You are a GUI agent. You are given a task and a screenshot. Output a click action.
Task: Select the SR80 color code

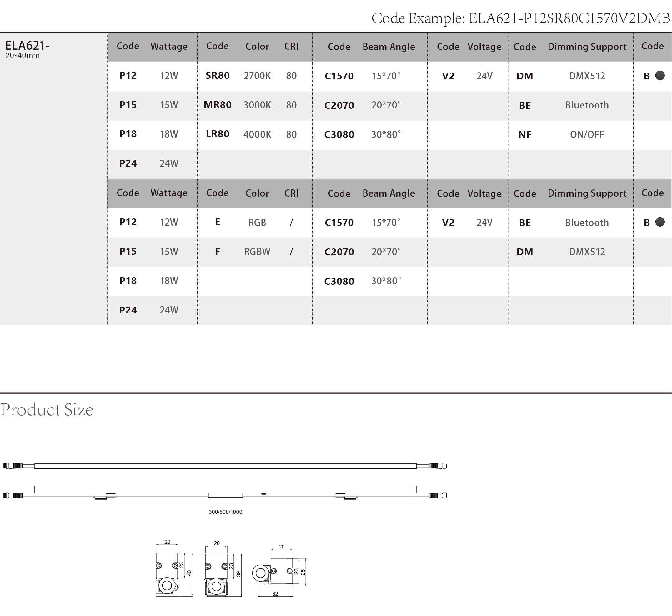click(x=217, y=76)
